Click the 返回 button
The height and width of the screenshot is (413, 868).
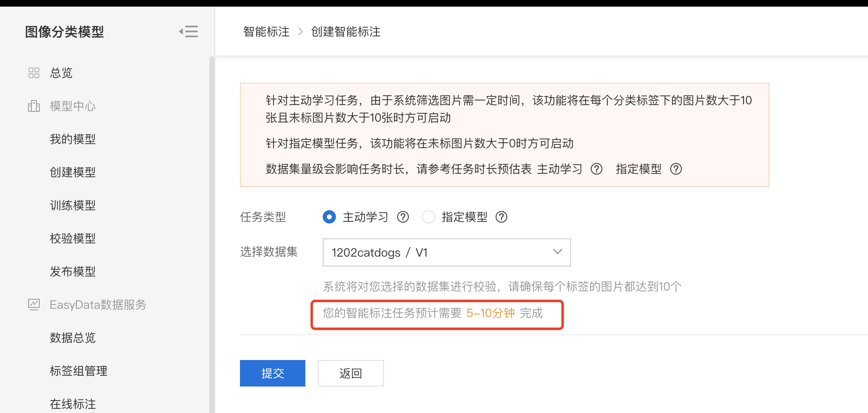pos(351,373)
